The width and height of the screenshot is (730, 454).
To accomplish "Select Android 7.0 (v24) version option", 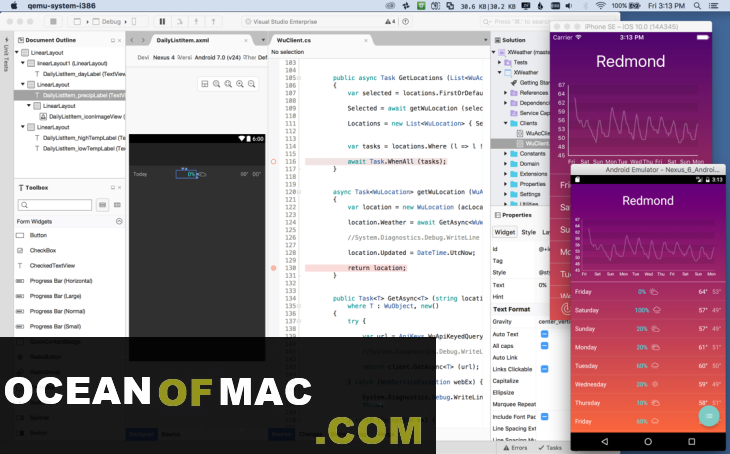I will [217, 58].
